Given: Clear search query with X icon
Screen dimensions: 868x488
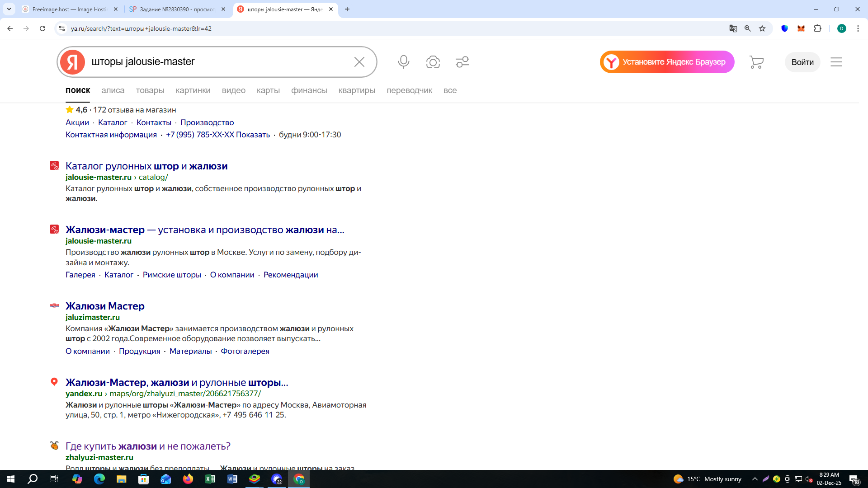Looking at the screenshot, I should (x=359, y=62).
